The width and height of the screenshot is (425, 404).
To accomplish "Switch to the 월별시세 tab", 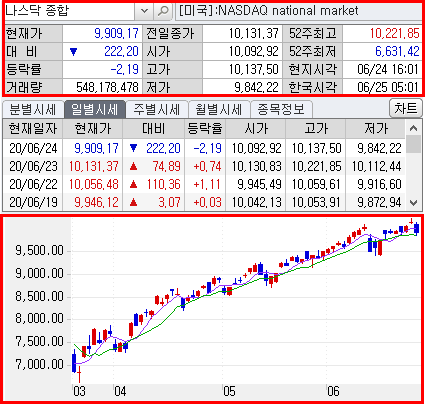I will 219,109.
